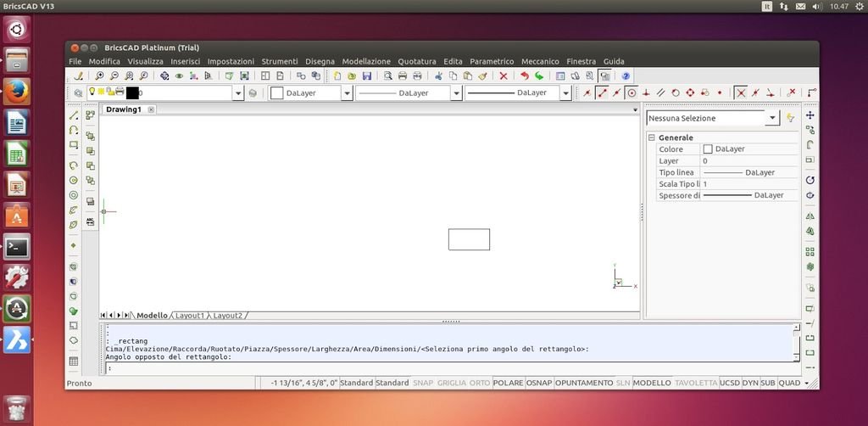The height and width of the screenshot is (426, 868).
Task: Click MODELLO in the status bar
Action: point(652,383)
